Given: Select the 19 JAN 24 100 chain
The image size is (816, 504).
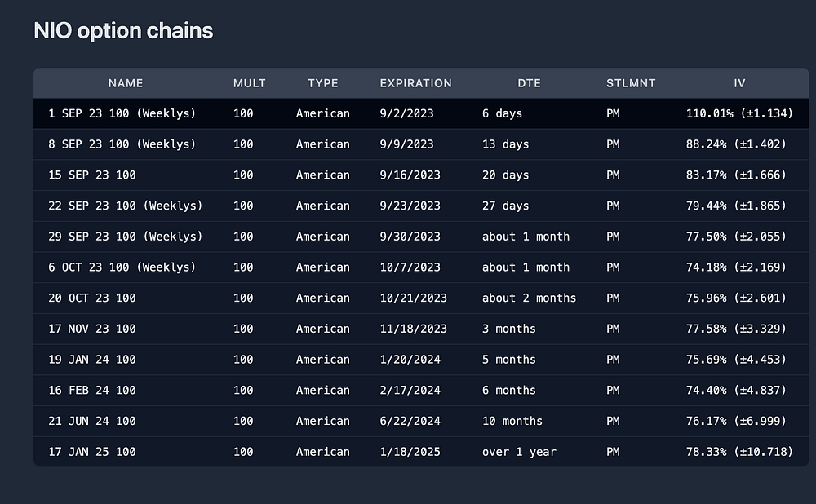Looking at the screenshot, I should (92, 360).
